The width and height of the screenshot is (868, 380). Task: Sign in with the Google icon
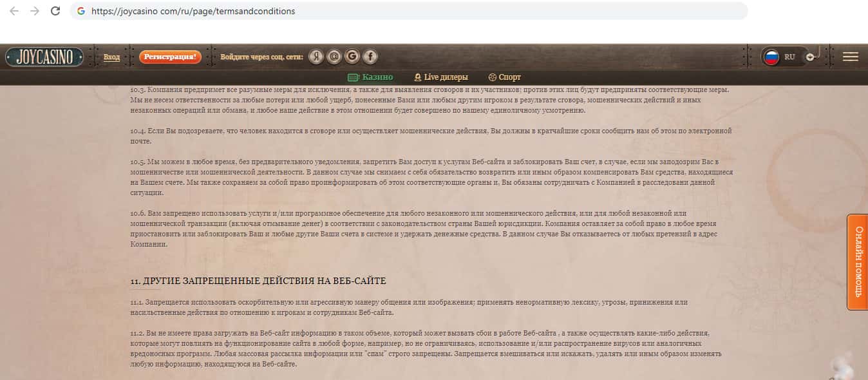[352, 57]
